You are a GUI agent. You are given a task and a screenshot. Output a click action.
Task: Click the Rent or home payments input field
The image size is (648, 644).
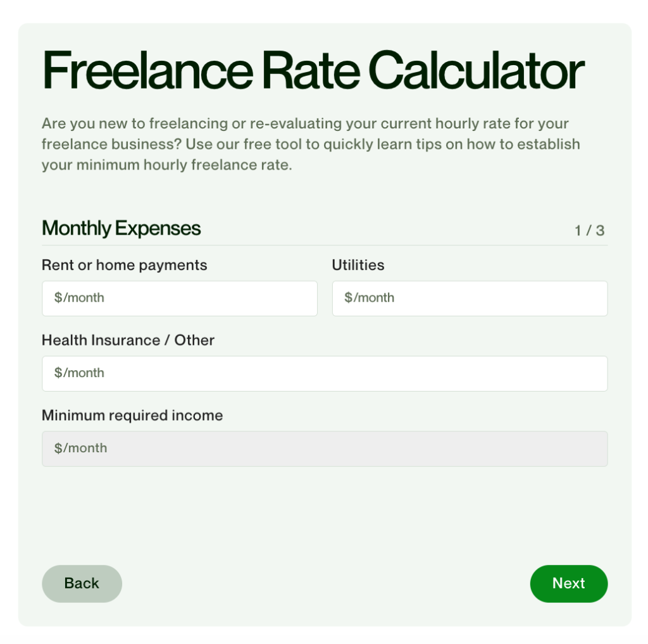(x=179, y=298)
